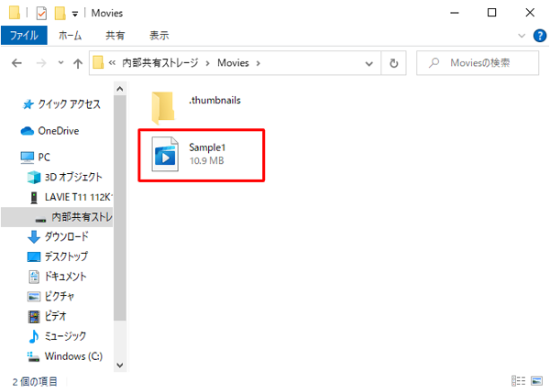Click the back navigation arrow
Viewport: 550px width, 392px height.
(x=16, y=64)
